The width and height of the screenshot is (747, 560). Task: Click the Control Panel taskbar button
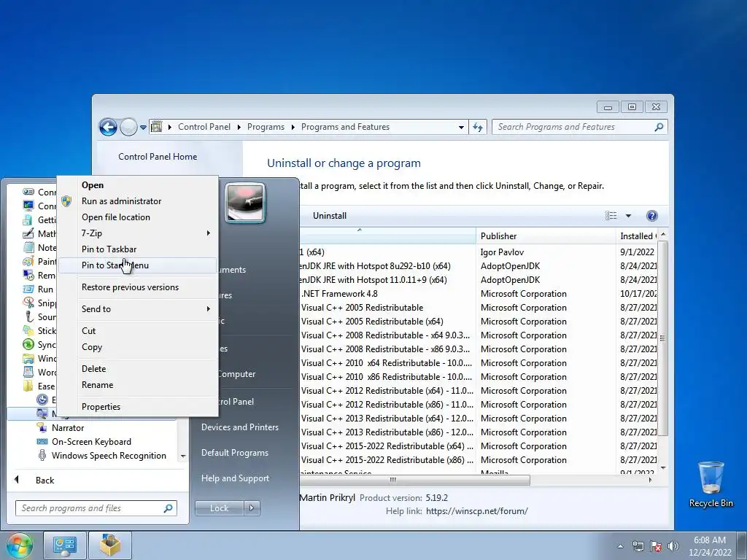click(x=65, y=545)
